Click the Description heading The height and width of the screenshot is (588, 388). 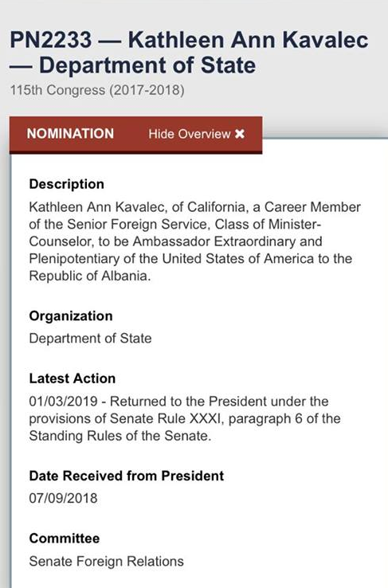[x=67, y=184]
